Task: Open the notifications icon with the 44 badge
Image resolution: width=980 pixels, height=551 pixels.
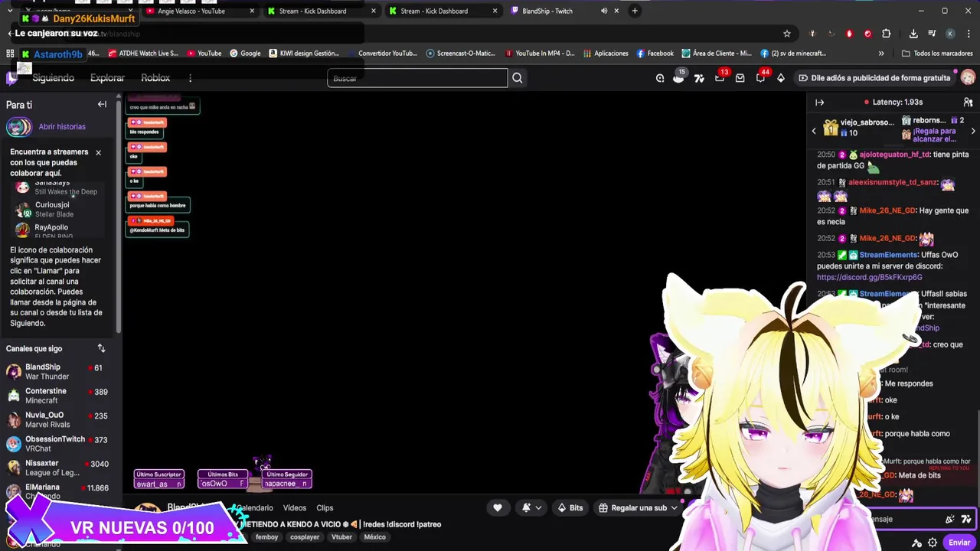Action: click(761, 77)
